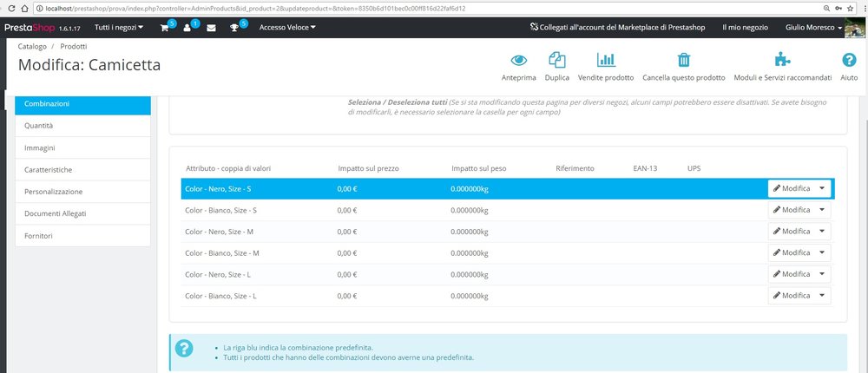Viewport: 868px width, 373px height.
Task: Switch to the Quantità tab
Action: [x=82, y=126]
